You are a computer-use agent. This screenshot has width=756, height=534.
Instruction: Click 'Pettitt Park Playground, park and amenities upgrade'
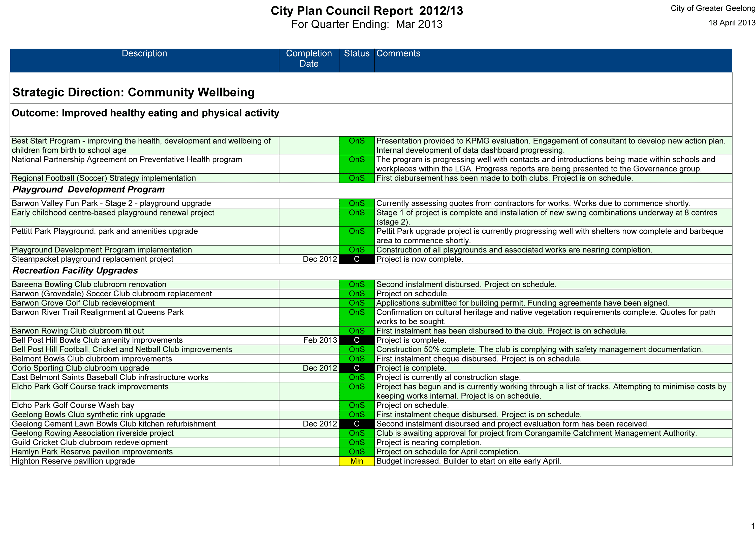(x=105, y=231)
